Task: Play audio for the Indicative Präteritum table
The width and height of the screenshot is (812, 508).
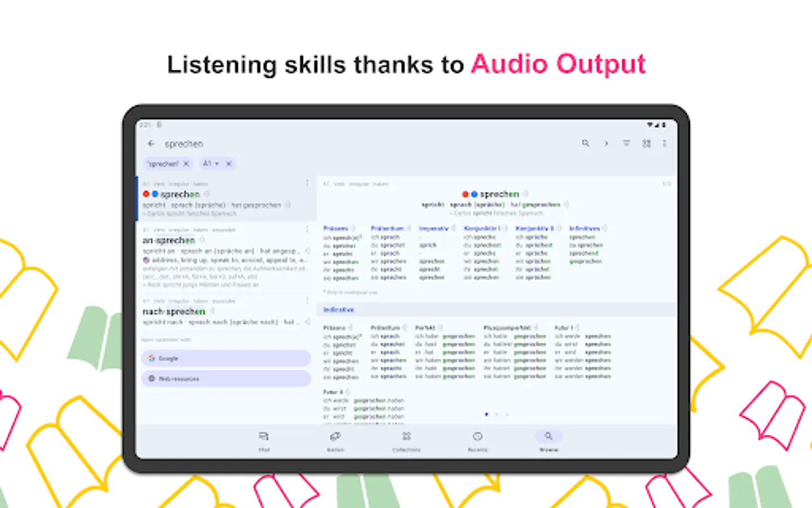Action: pos(404,328)
